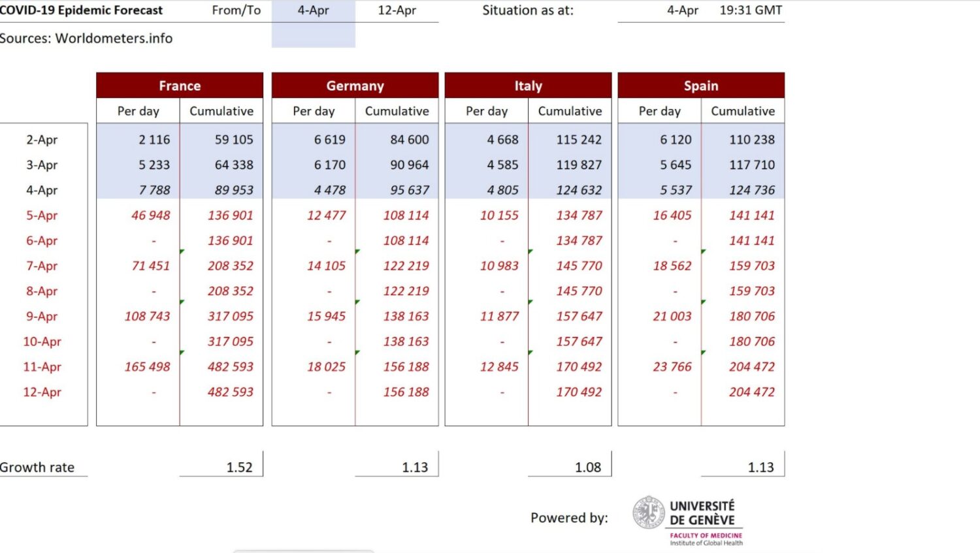The width and height of the screenshot is (980, 553).
Task: Click Italy's growth rate value 1.08
Action: point(587,467)
